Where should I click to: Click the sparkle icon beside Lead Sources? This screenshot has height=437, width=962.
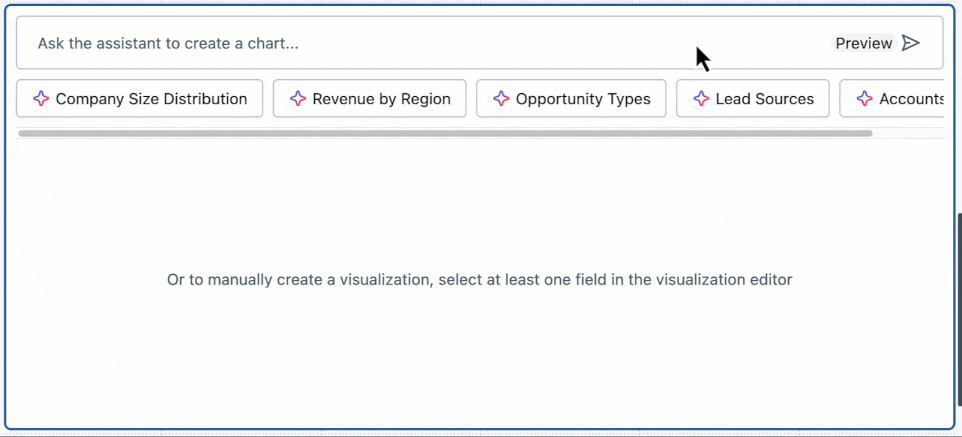[700, 99]
